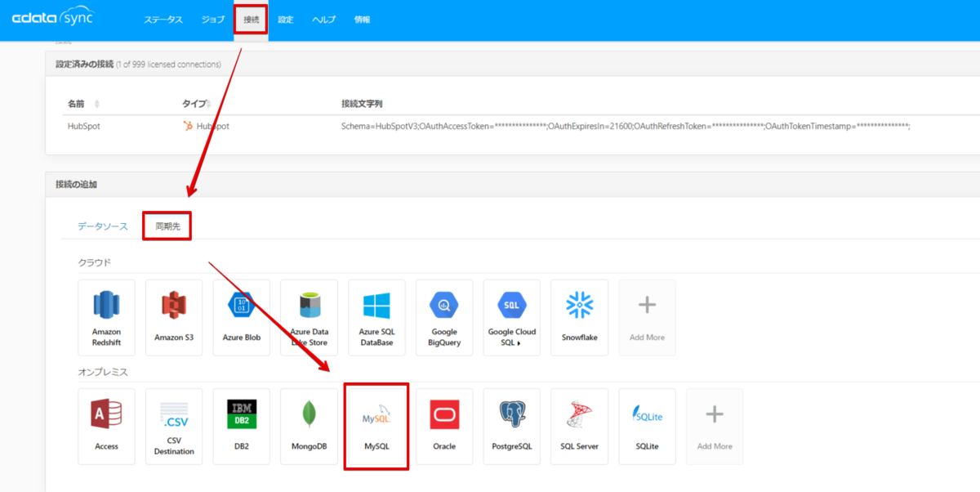The height and width of the screenshot is (492, 980).
Task: Choose Access destination
Action: (106, 427)
